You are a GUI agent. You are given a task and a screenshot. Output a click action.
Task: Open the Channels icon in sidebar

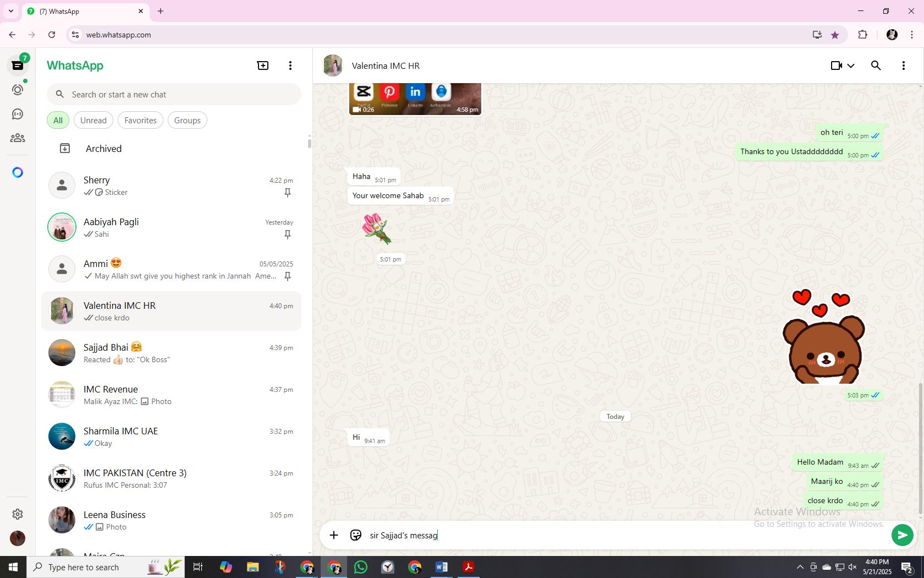tap(18, 114)
